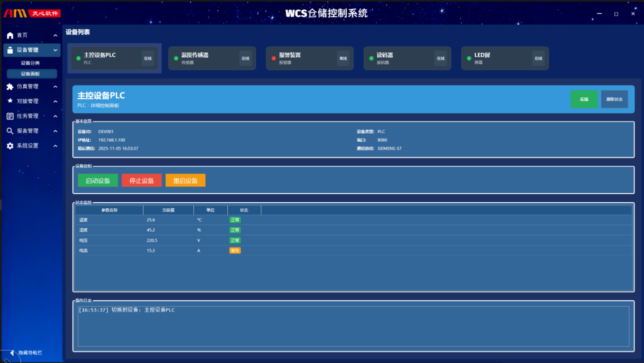Click the protocol value SIEMENS-S7

tap(390, 148)
